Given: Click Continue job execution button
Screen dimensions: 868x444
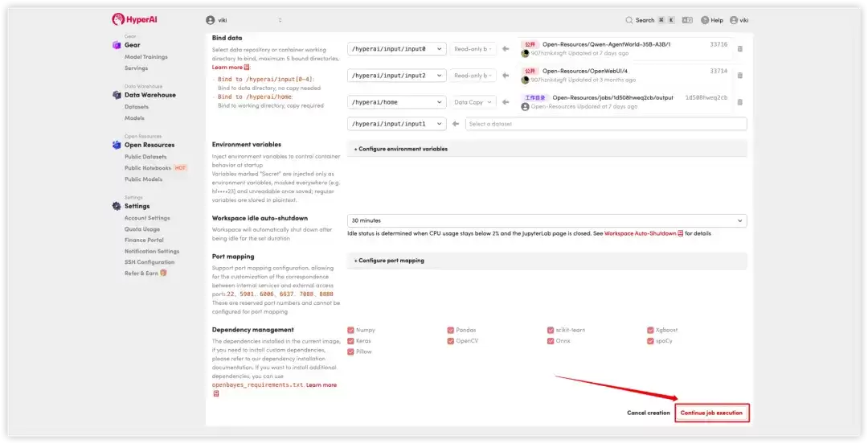Looking at the screenshot, I should pyautogui.click(x=711, y=413).
